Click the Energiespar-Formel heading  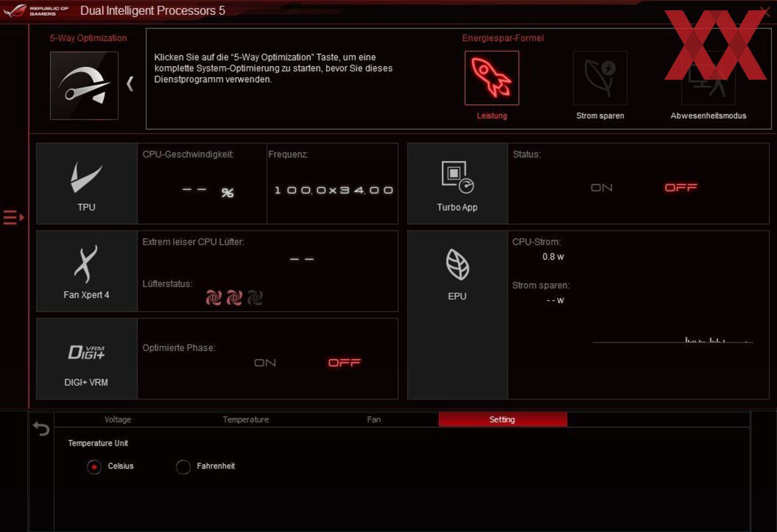coord(503,38)
